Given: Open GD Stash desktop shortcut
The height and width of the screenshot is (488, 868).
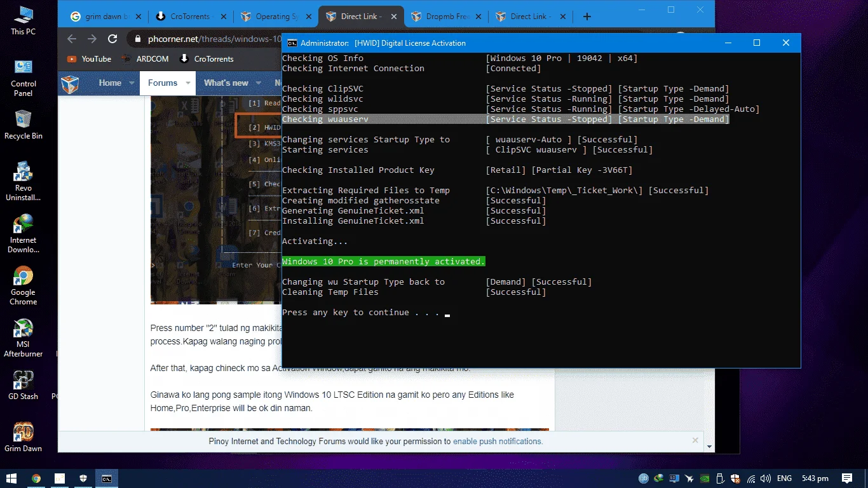Looking at the screenshot, I should click(x=23, y=385).
